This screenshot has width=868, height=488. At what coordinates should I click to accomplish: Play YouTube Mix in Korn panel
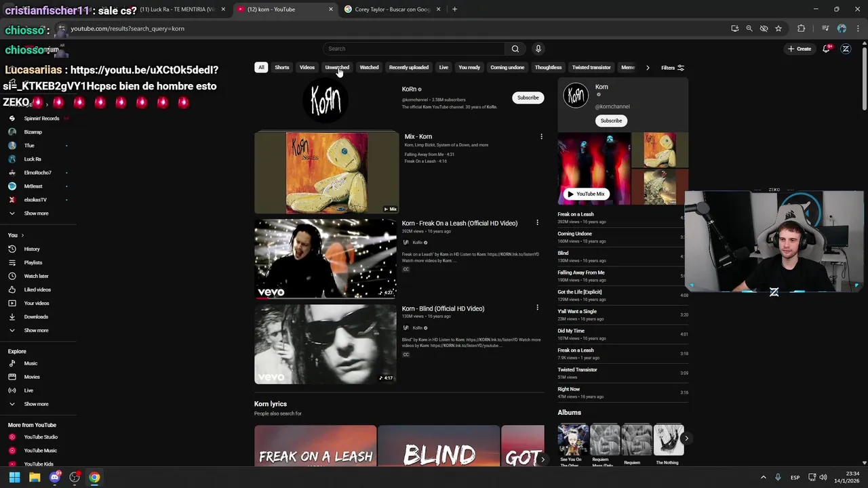586,194
